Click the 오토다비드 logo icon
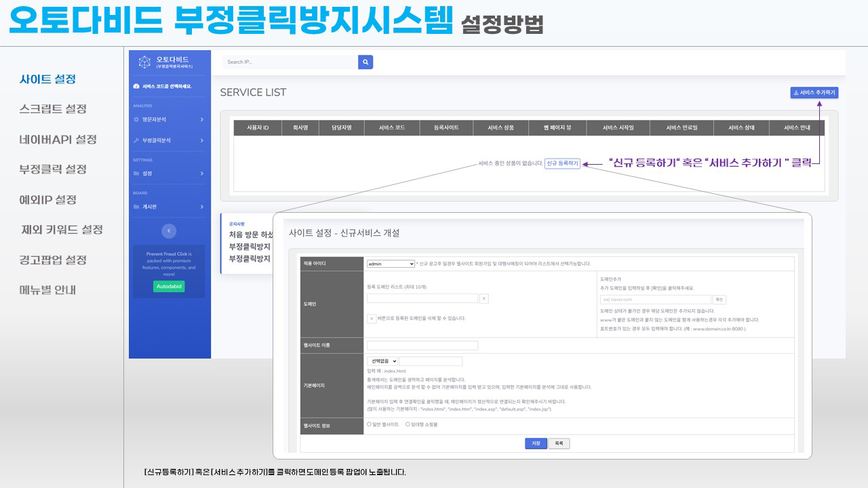Image resolution: width=868 pixels, height=488 pixels. [x=144, y=62]
